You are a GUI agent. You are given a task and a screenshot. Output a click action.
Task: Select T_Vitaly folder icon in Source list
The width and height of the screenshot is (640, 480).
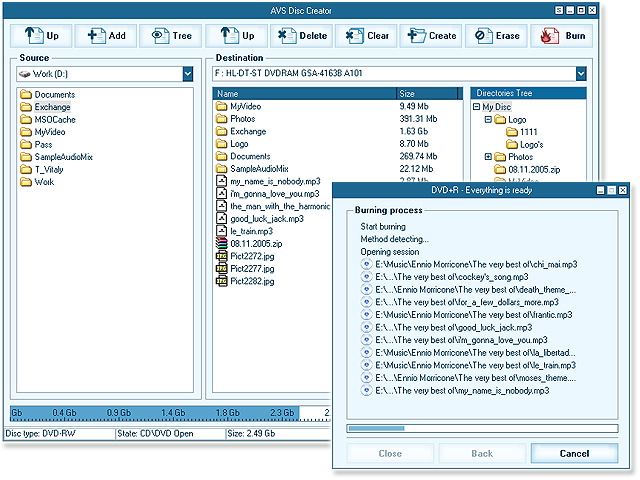tap(26, 169)
